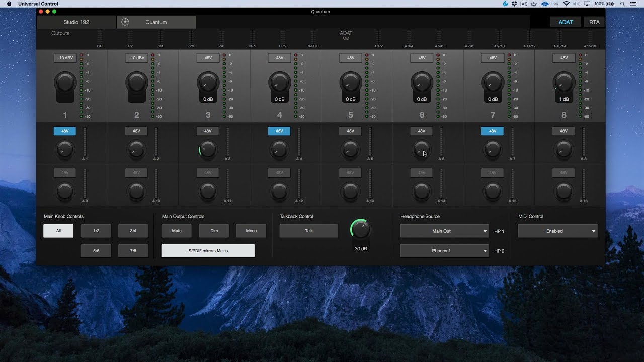Open the Apple menu
644x362 pixels.
[9, 4]
